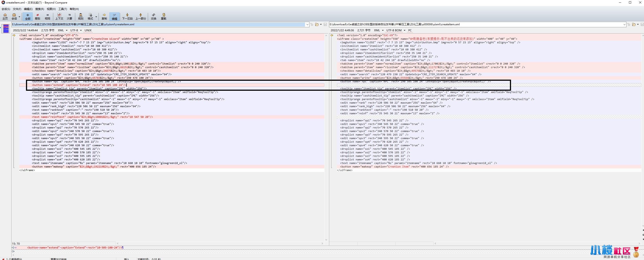This screenshot has height=260, width=644.
Task: Expand the Sessions (会话) toolbar dropdown arrow
Action: coord(19,17)
